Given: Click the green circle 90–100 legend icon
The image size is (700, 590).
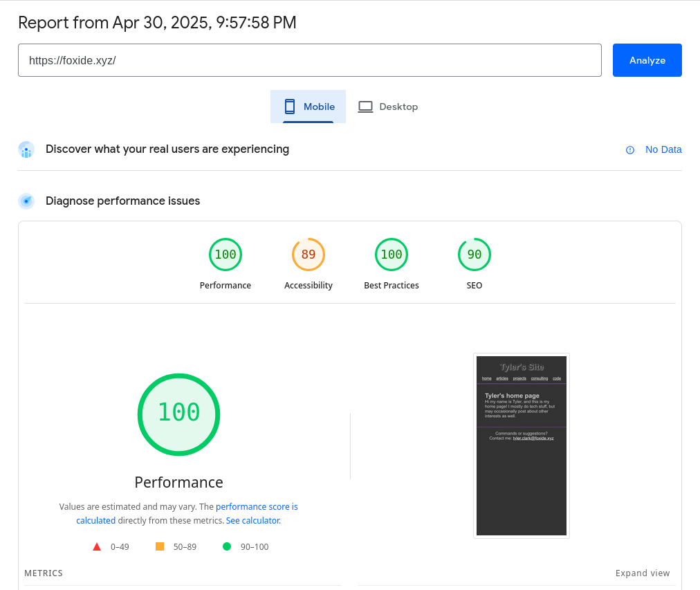Looking at the screenshot, I should point(227,546).
